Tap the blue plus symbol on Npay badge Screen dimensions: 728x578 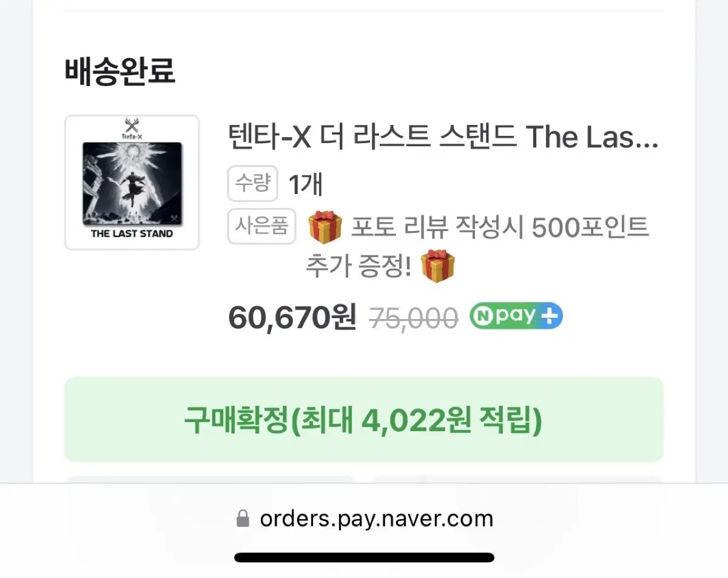click(550, 316)
